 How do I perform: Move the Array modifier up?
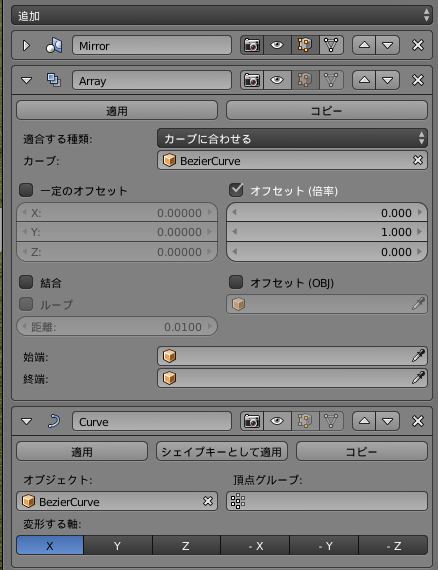[364, 80]
